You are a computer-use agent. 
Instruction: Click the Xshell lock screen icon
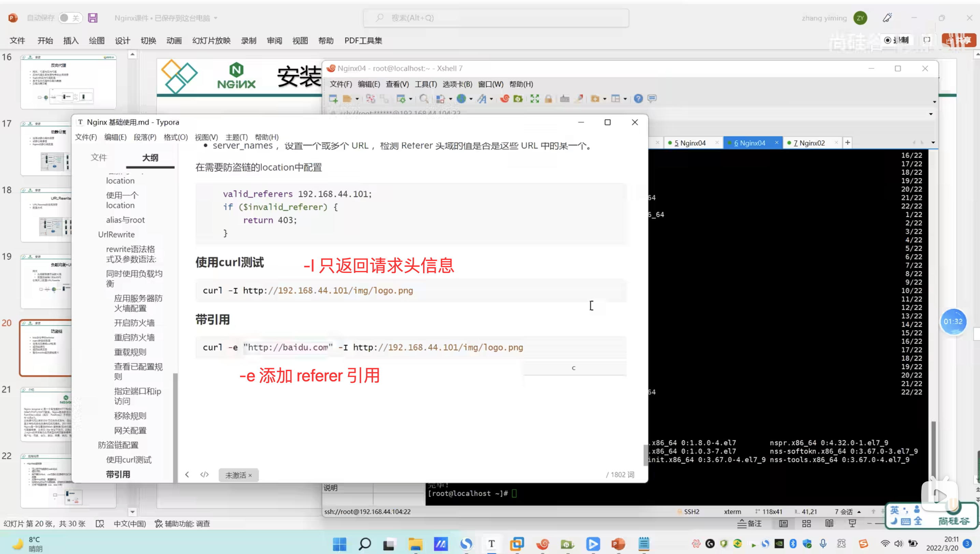click(548, 99)
